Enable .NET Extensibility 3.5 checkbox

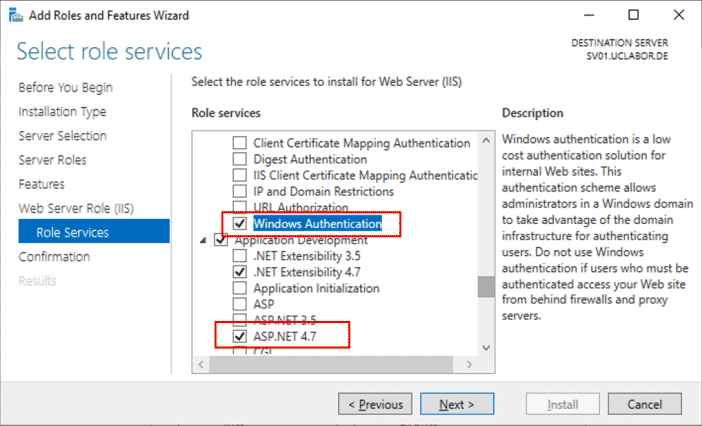point(239,256)
